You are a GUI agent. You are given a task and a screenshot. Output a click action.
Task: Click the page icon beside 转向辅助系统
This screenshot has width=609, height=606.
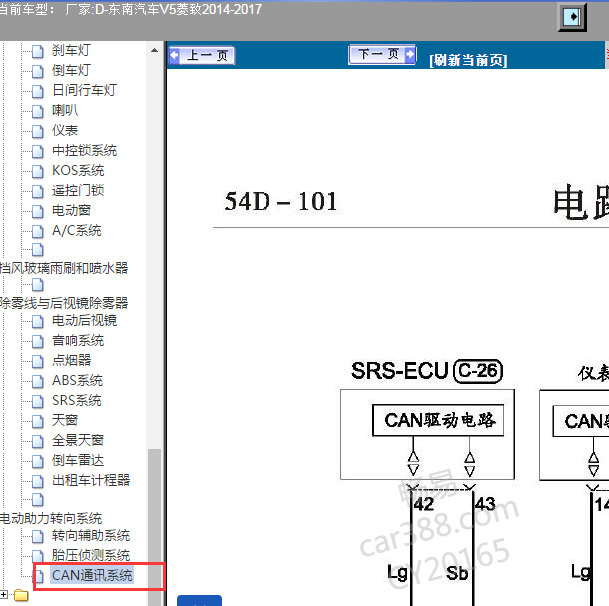click(x=38, y=536)
